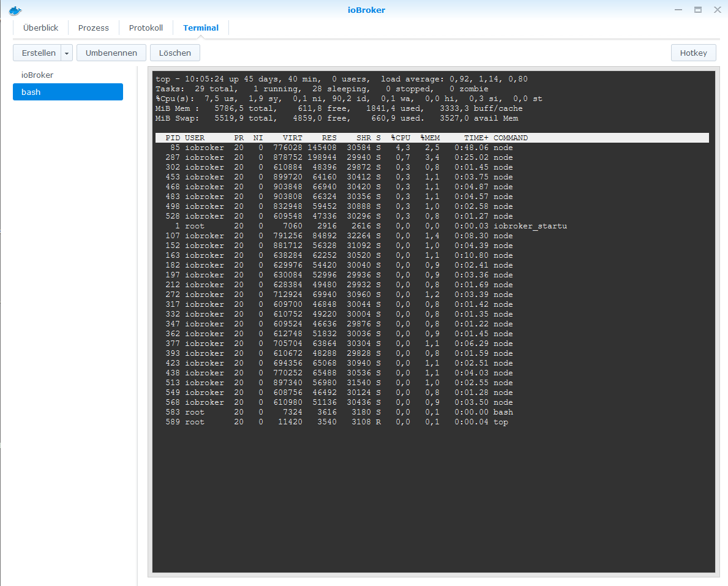Image resolution: width=728 pixels, height=586 pixels.
Task: Click the PID 1 root row
Action: coord(432,226)
